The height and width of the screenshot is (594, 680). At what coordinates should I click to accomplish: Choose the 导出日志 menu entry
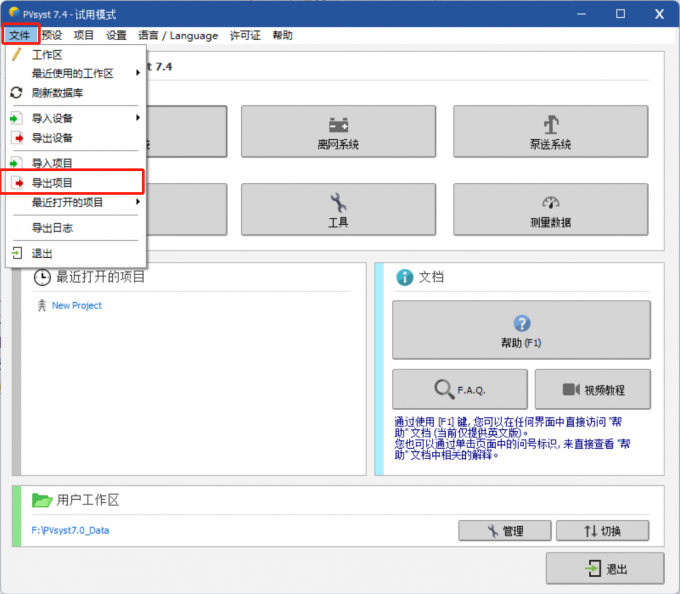coord(52,228)
